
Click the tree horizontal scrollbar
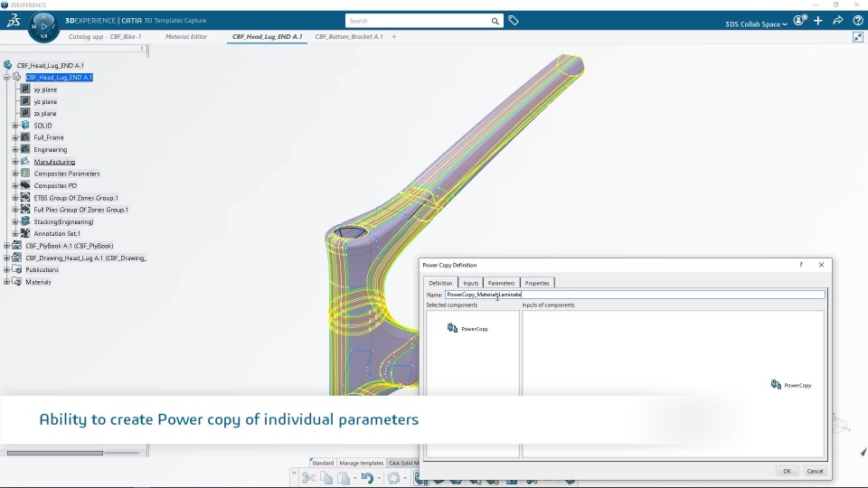tap(55, 453)
